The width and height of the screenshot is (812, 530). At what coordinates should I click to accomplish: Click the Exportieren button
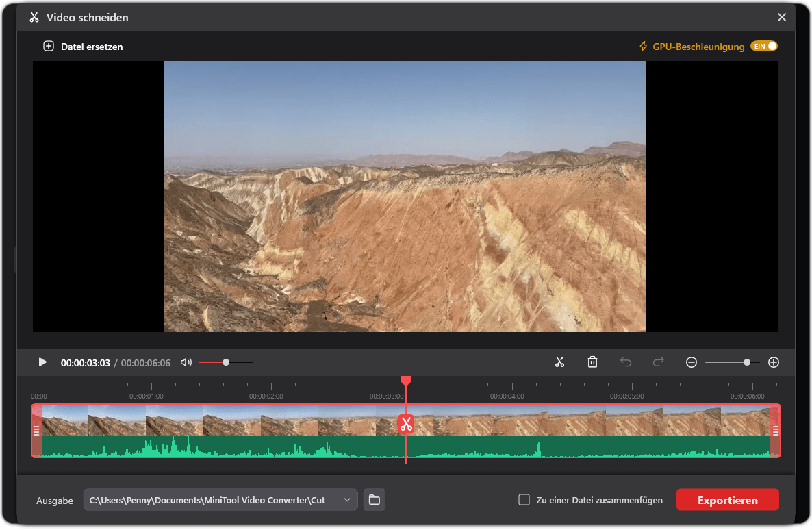point(728,500)
